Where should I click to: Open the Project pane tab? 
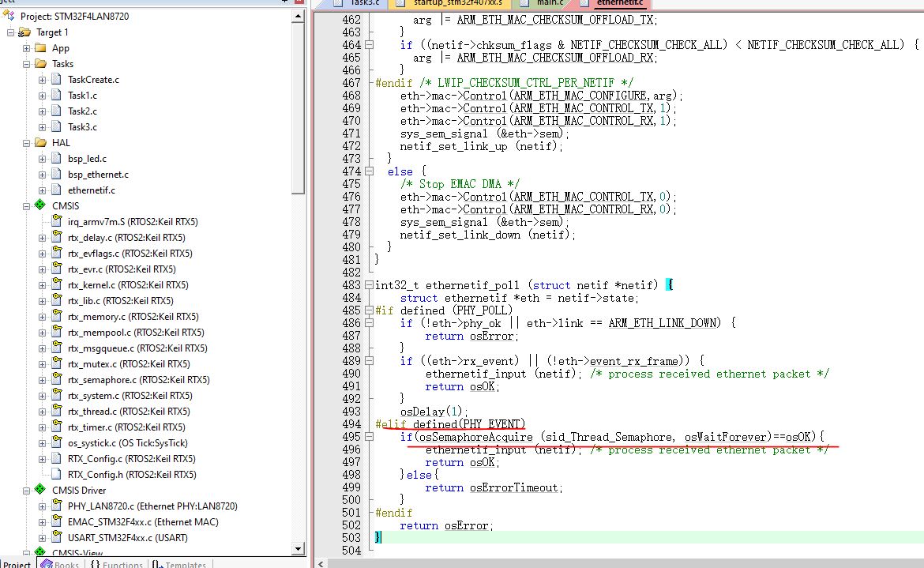[x=17, y=564]
